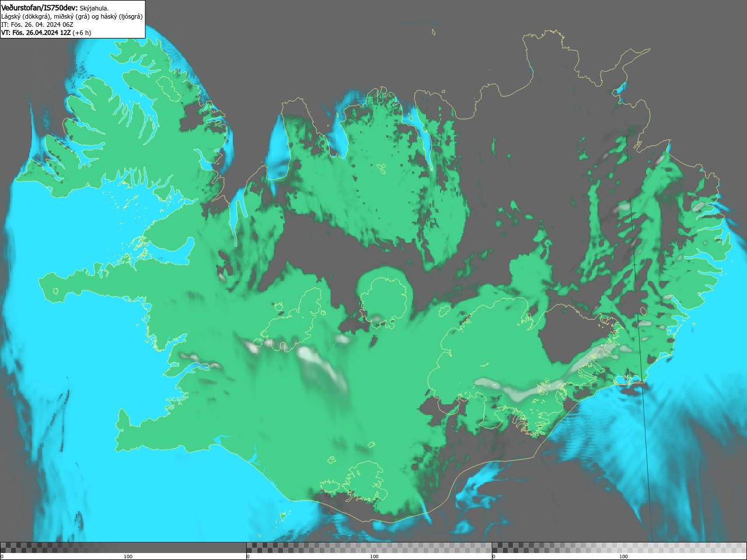Click the "Veðurstofan/IS750dev:" title text
This screenshot has width=747, height=560.
coord(39,8)
